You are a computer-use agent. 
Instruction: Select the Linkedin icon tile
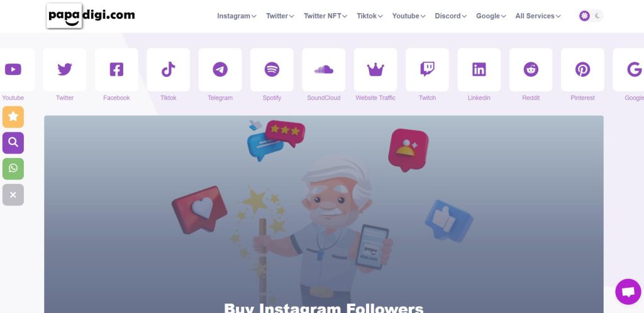(479, 69)
